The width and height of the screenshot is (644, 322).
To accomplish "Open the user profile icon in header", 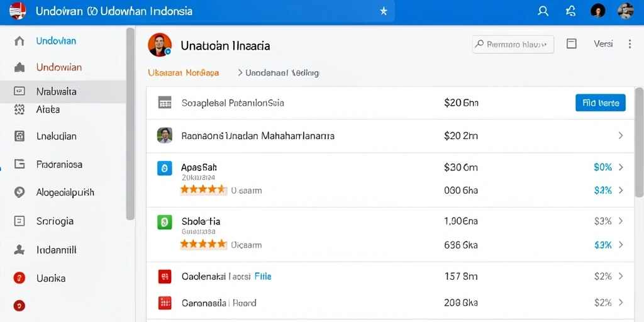I will point(543,11).
